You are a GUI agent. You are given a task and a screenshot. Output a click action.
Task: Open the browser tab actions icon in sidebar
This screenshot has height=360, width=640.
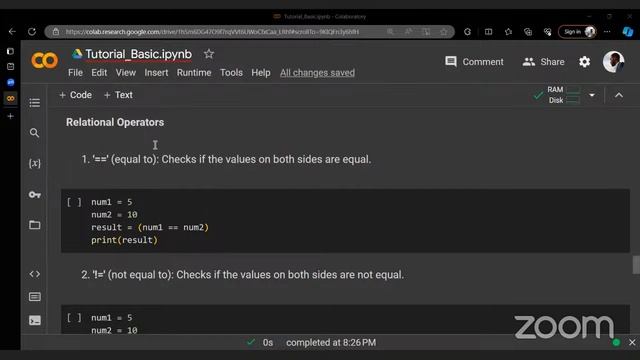(x=11, y=51)
